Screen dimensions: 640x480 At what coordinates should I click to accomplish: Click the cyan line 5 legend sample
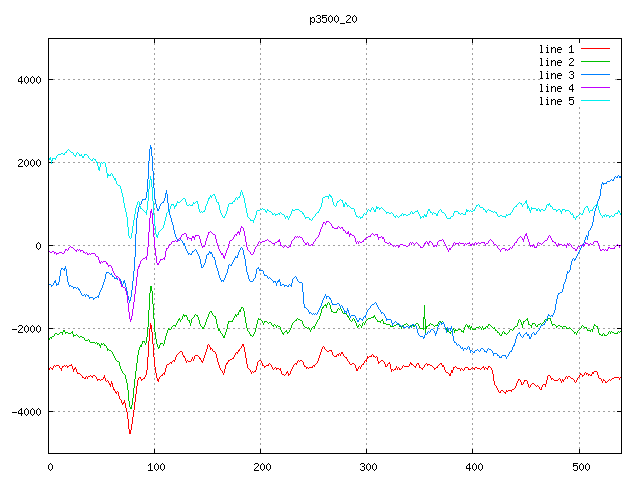click(595, 101)
